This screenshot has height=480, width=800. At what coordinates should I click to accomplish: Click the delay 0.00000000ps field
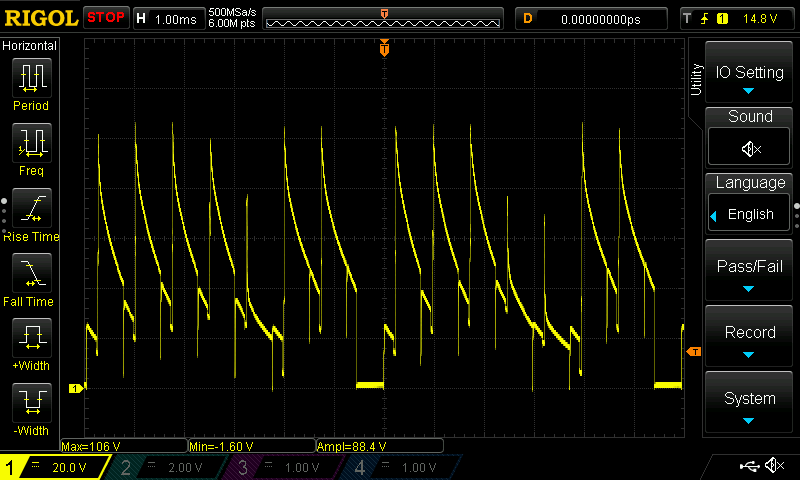pyautogui.click(x=591, y=19)
